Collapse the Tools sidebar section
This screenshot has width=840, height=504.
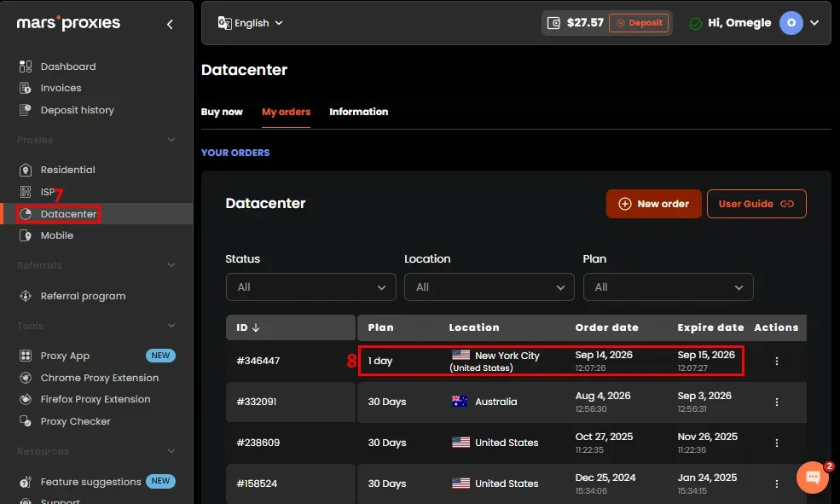tap(171, 326)
